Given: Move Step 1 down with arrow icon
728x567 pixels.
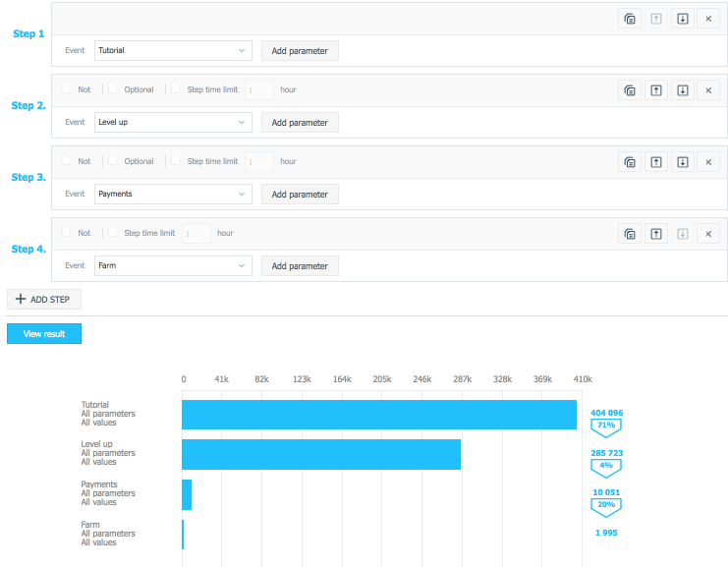Looking at the screenshot, I should (x=682, y=19).
